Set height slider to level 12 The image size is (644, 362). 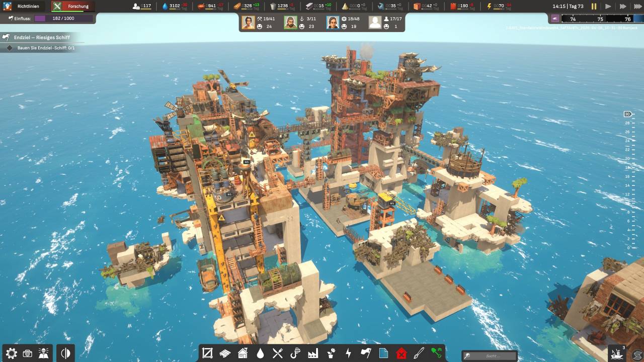[628, 194]
